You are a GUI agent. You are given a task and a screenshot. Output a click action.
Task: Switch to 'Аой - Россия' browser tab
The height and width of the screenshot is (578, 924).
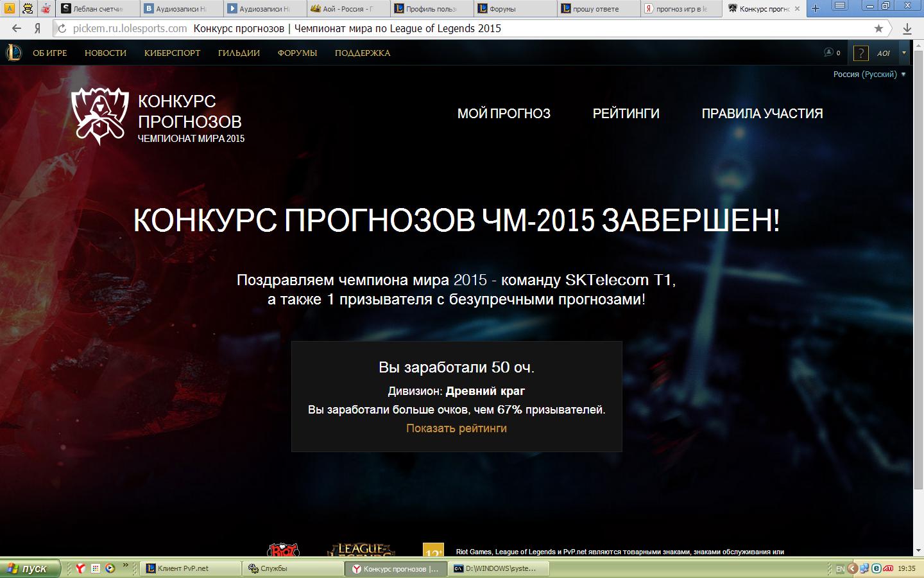(x=348, y=8)
